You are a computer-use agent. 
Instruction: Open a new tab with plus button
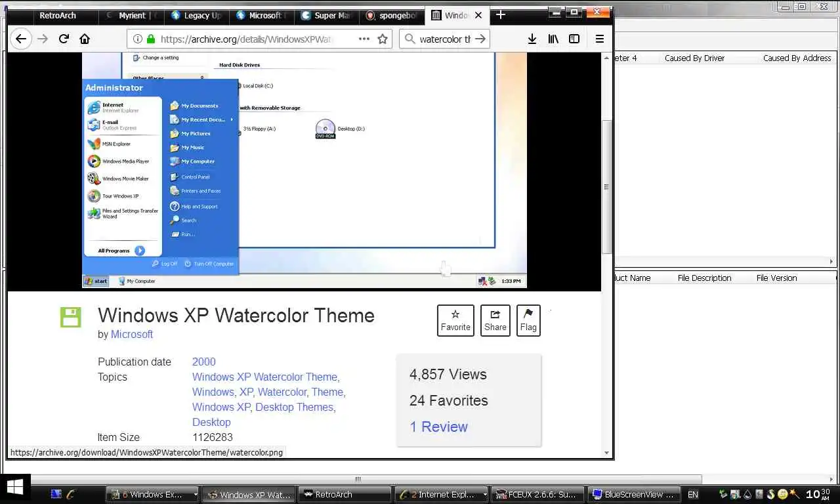pos(501,14)
